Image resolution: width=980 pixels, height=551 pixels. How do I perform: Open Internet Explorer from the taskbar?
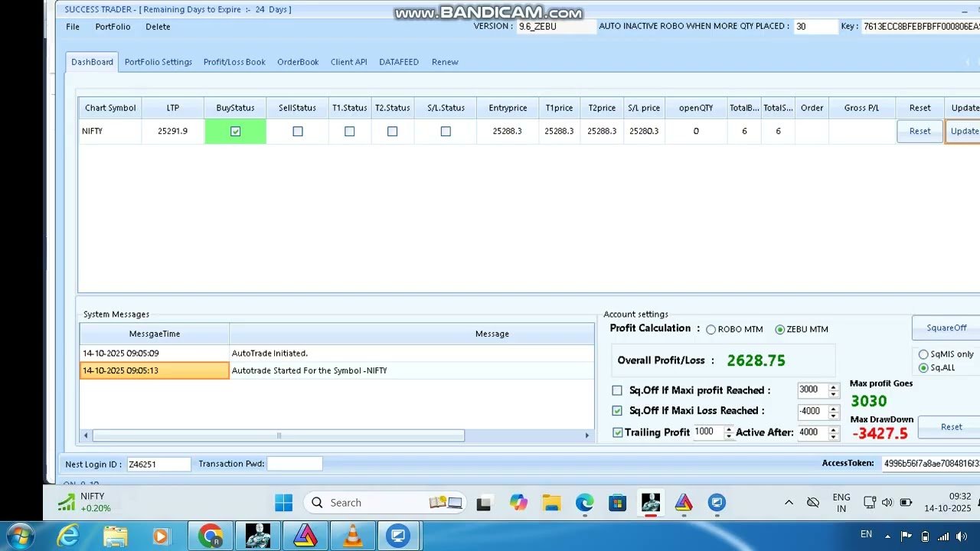click(x=68, y=536)
